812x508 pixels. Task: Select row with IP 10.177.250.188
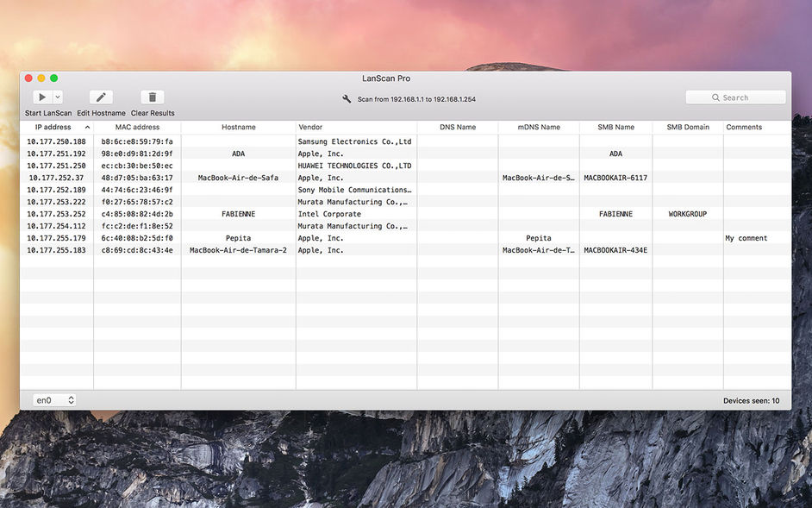tap(405, 141)
